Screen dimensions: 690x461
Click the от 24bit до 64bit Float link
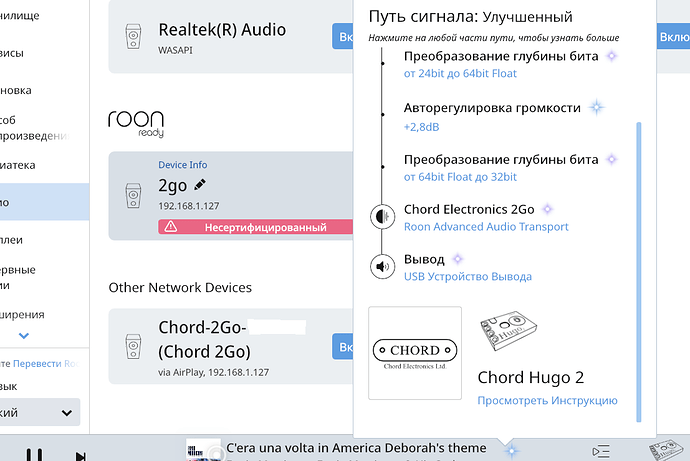click(x=460, y=73)
